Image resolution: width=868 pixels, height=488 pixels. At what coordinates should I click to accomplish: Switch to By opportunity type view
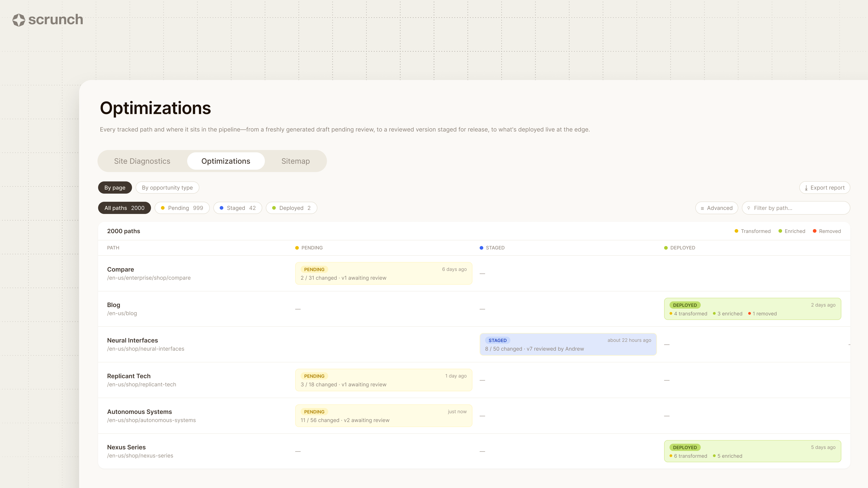pyautogui.click(x=167, y=188)
